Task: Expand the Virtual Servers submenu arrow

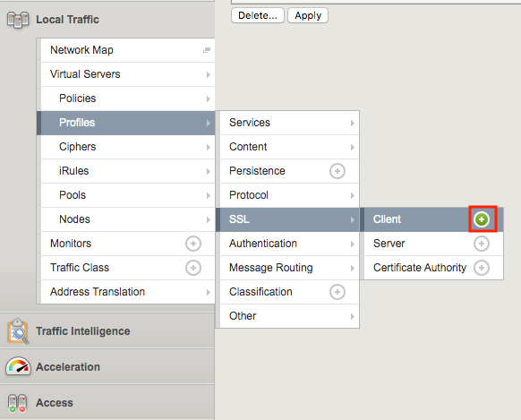Action: click(209, 74)
